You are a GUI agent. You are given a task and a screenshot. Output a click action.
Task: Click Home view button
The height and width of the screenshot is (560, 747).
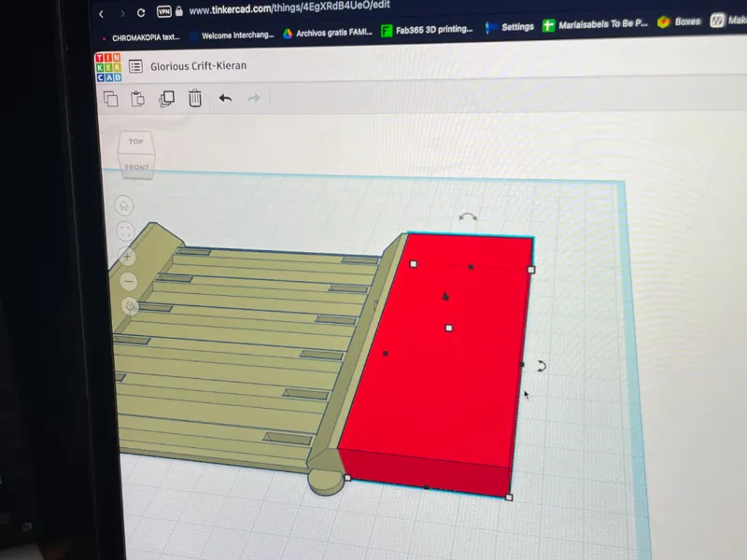pyautogui.click(x=124, y=205)
